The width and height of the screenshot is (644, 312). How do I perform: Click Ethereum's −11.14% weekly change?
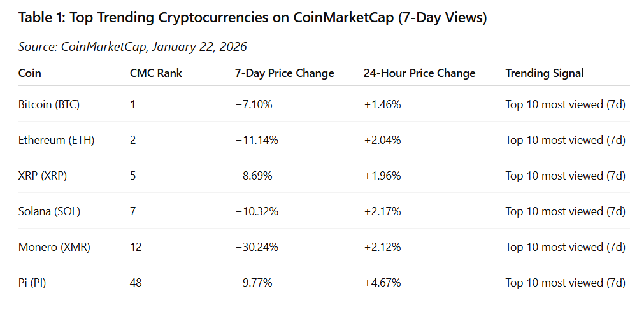tap(257, 140)
